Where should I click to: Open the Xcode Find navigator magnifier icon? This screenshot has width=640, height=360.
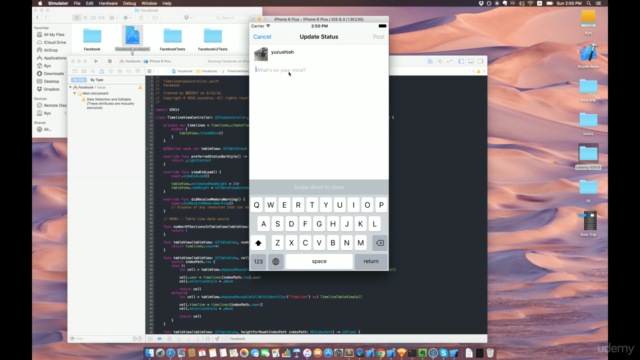pyautogui.click(x=93, y=71)
